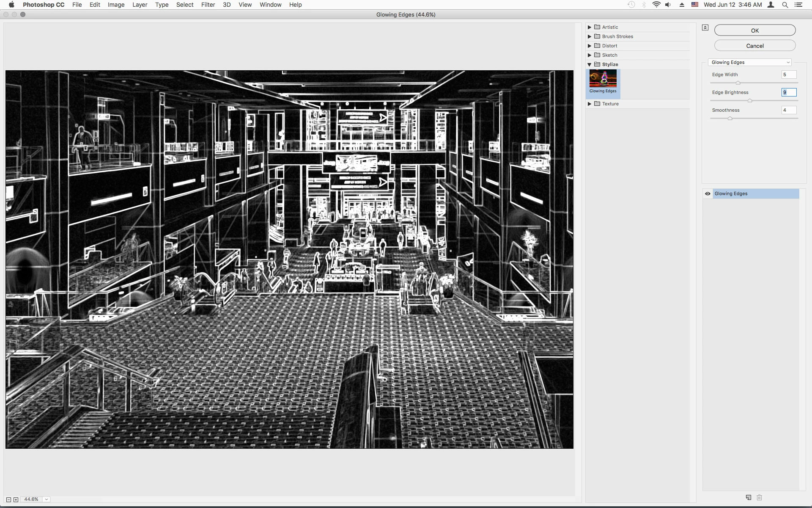812x508 pixels.
Task: Click the Cancel button
Action: click(x=755, y=46)
